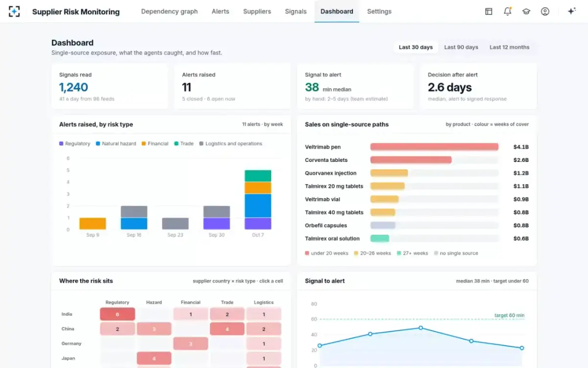Click the China Hazard heatmap cell
Image resolution: width=588 pixels, height=368 pixels.
(x=154, y=329)
